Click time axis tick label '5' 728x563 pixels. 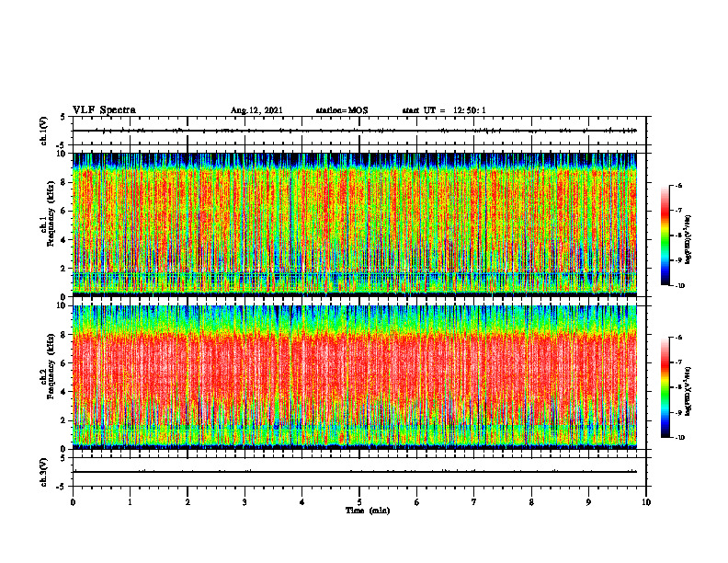359,502
